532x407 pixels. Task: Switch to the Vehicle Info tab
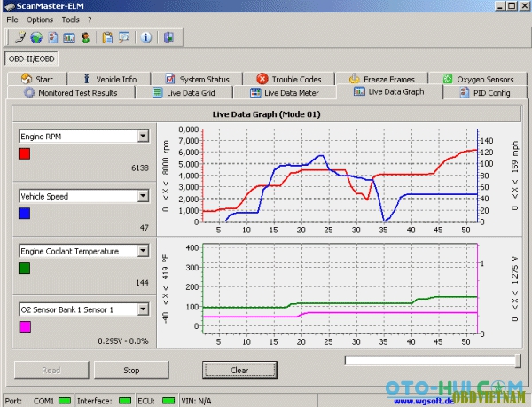pyautogui.click(x=109, y=79)
